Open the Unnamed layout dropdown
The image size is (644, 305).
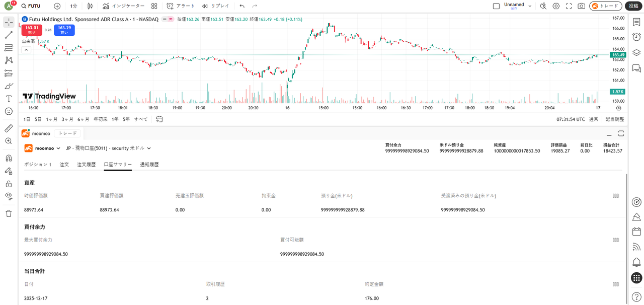530,6
